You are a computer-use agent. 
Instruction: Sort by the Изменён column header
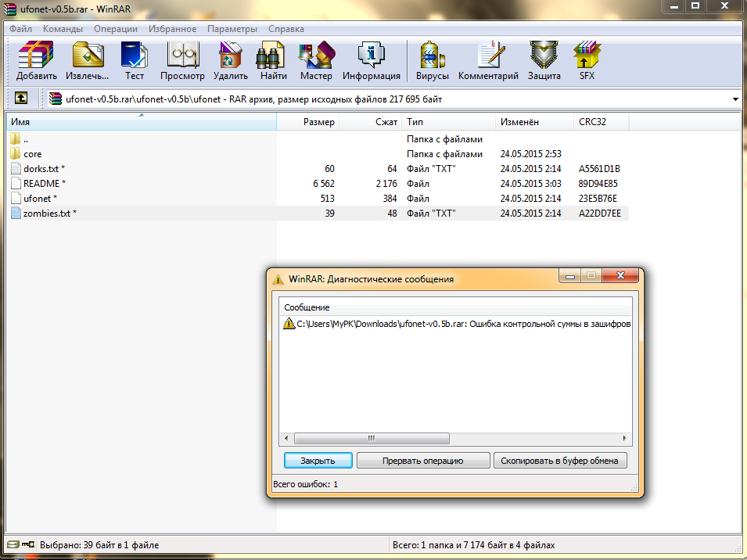534,122
